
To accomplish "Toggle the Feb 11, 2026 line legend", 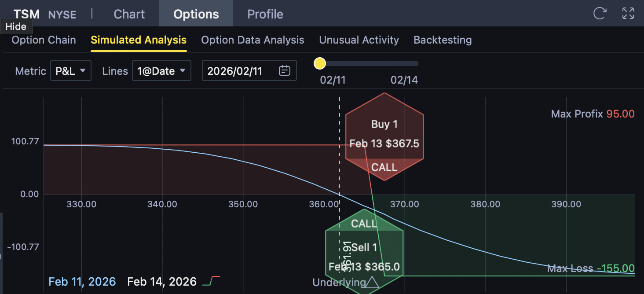I will tap(82, 282).
